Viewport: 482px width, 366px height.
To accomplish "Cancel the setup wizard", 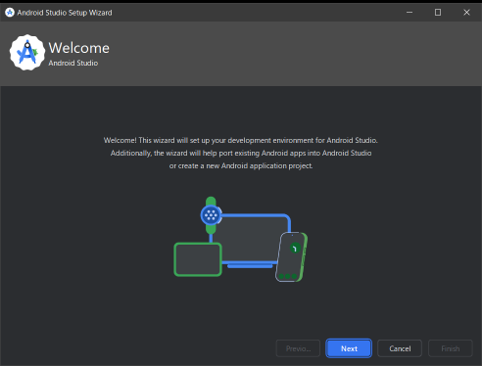I will (x=400, y=348).
